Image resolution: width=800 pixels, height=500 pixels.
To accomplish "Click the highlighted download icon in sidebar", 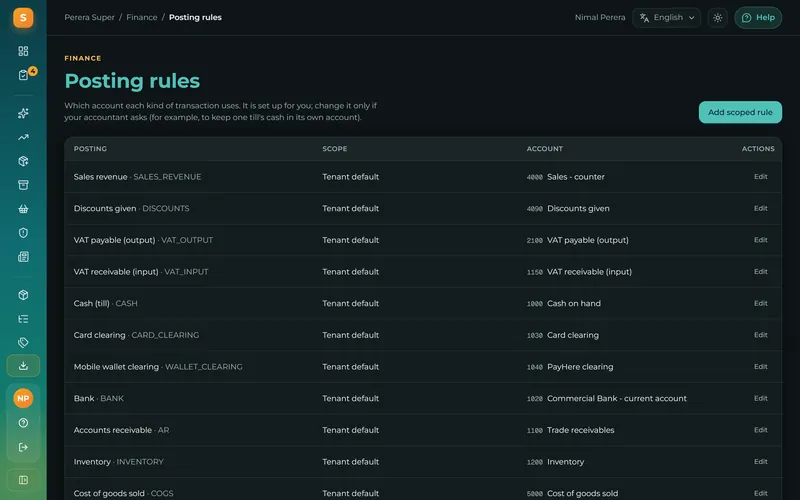I will pos(23,366).
